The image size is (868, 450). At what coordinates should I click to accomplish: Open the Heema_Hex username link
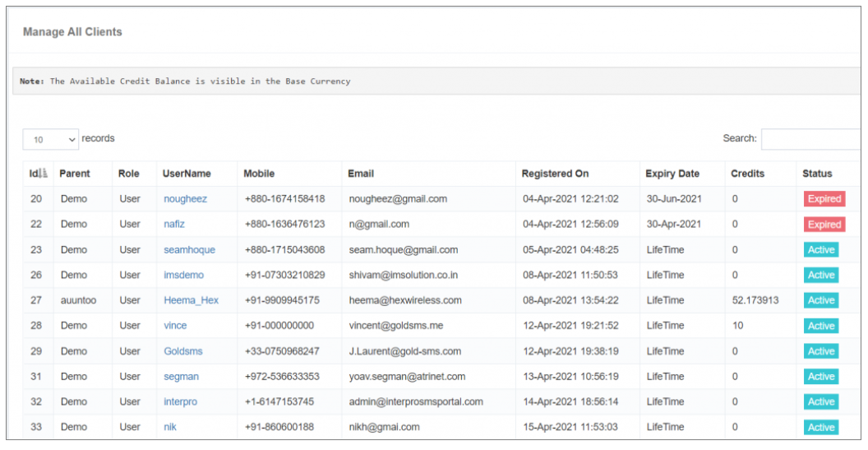click(x=191, y=300)
